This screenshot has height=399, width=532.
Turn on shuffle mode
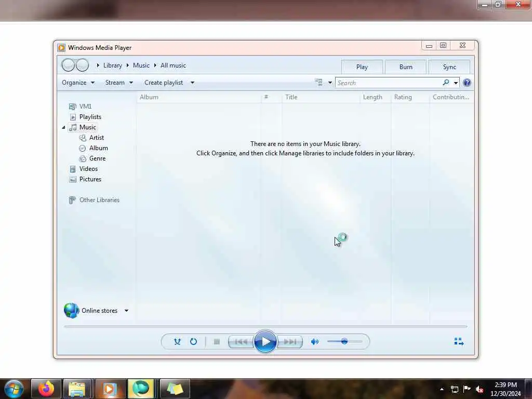(x=177, y=342)
